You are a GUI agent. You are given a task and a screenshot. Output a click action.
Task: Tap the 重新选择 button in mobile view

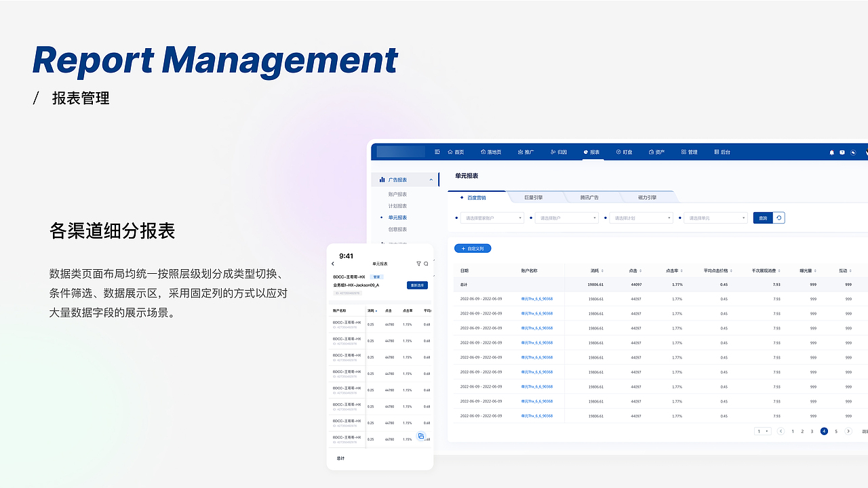coord(417,285)
